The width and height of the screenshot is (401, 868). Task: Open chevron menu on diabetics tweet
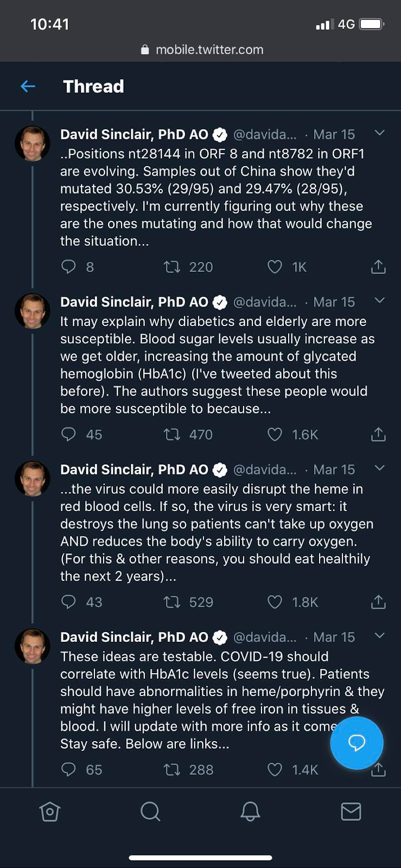380,301
